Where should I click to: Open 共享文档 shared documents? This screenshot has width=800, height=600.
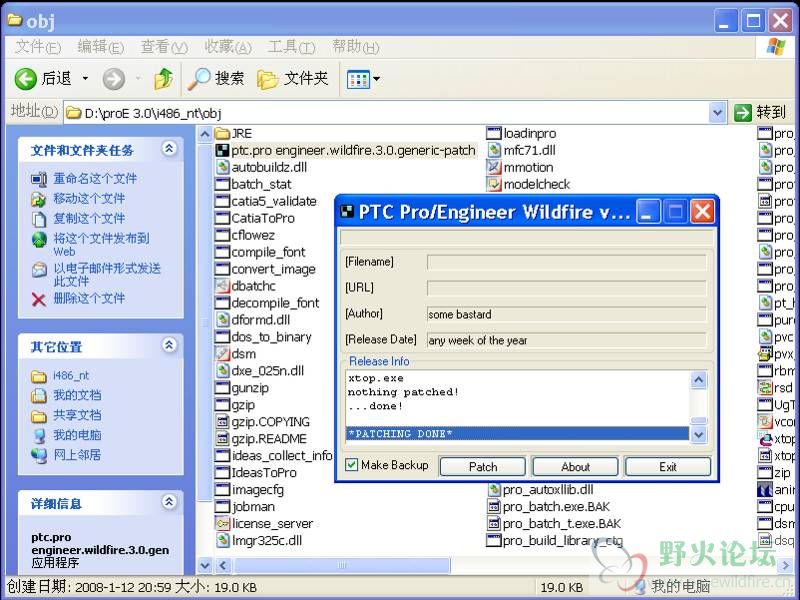(77, 415)
